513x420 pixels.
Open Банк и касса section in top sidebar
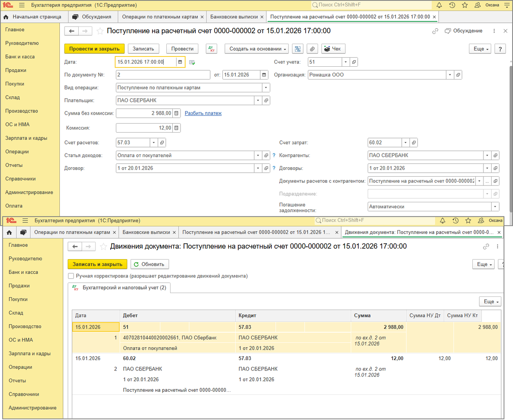(x=20, y=56)
